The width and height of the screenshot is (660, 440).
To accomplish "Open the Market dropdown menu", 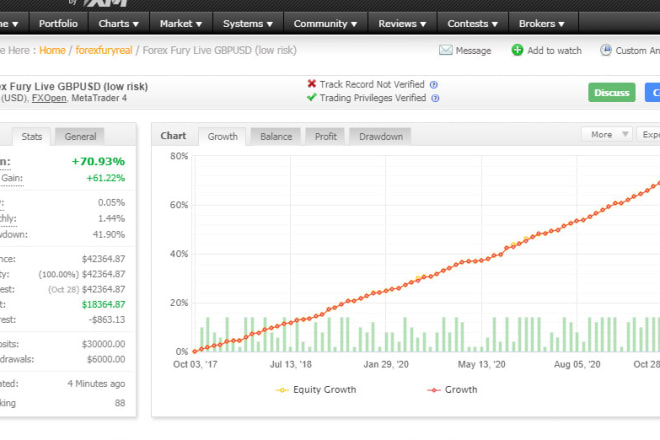I will (x=181, y=24).
